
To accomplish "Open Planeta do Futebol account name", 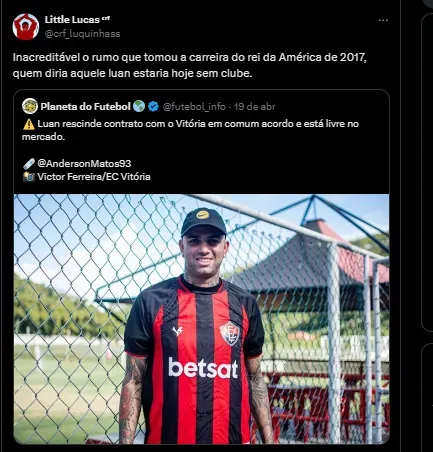I will 85,107.
